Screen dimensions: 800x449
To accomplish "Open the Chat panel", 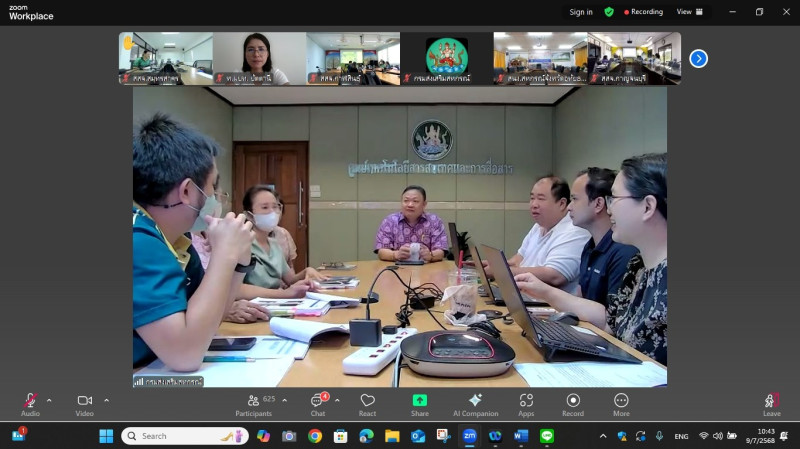I will 317,403.
